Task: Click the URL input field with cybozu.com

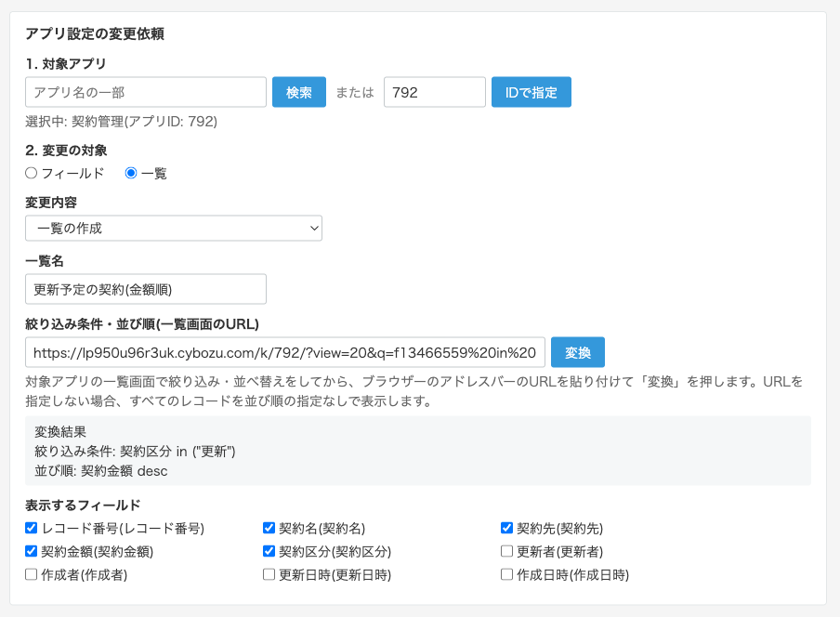Action: tap(285, 352)
